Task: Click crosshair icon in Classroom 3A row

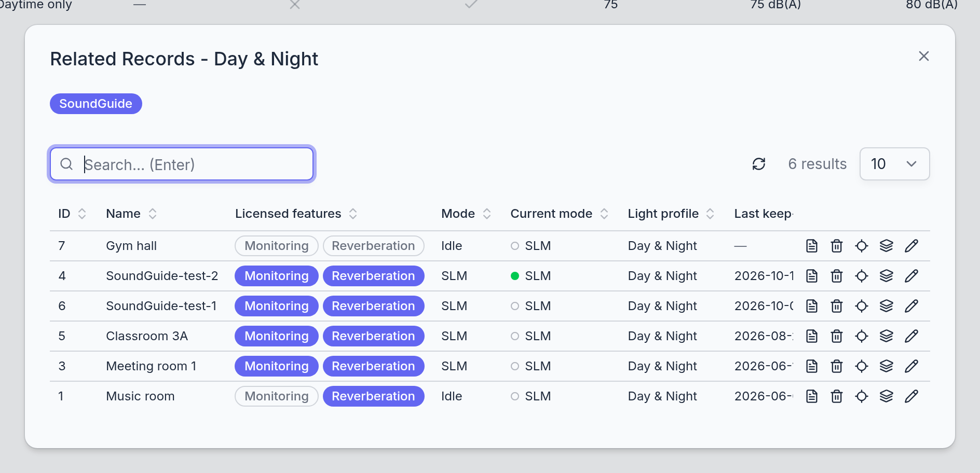Action: pos(862,336)
